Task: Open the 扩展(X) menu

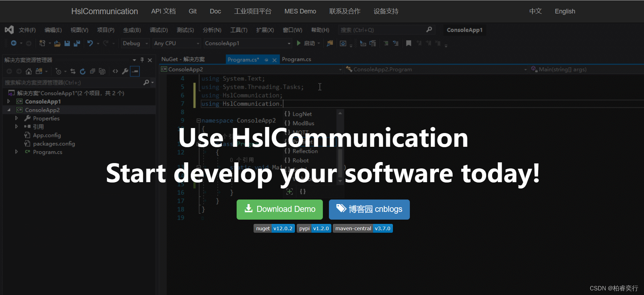Action: pyautogui.click(x=265, y=30)
